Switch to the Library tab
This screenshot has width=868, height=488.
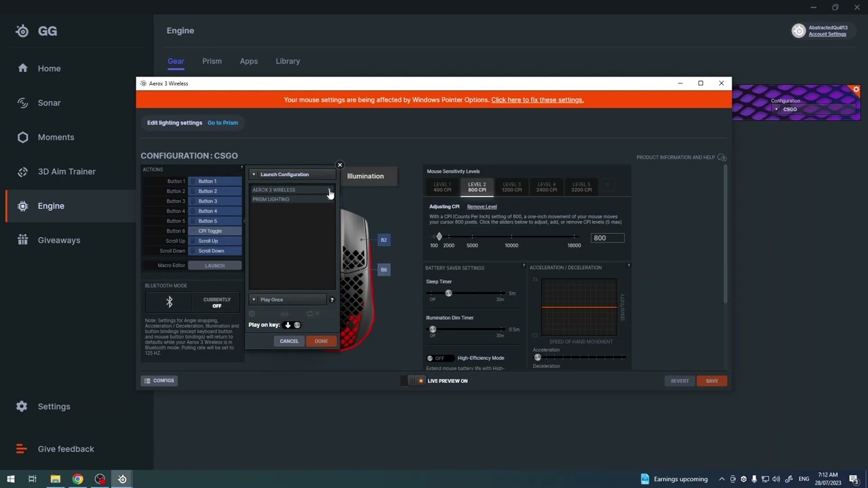click(x=288, y=61)
